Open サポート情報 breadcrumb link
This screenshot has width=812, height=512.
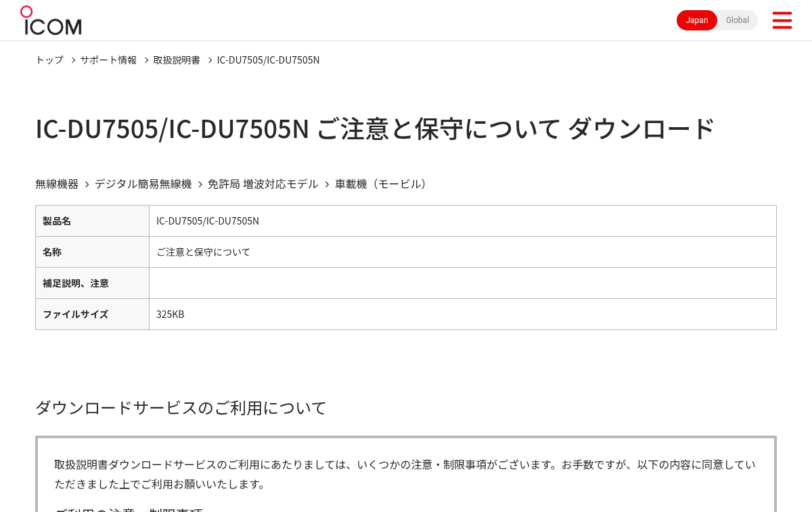tap(108, 60)
